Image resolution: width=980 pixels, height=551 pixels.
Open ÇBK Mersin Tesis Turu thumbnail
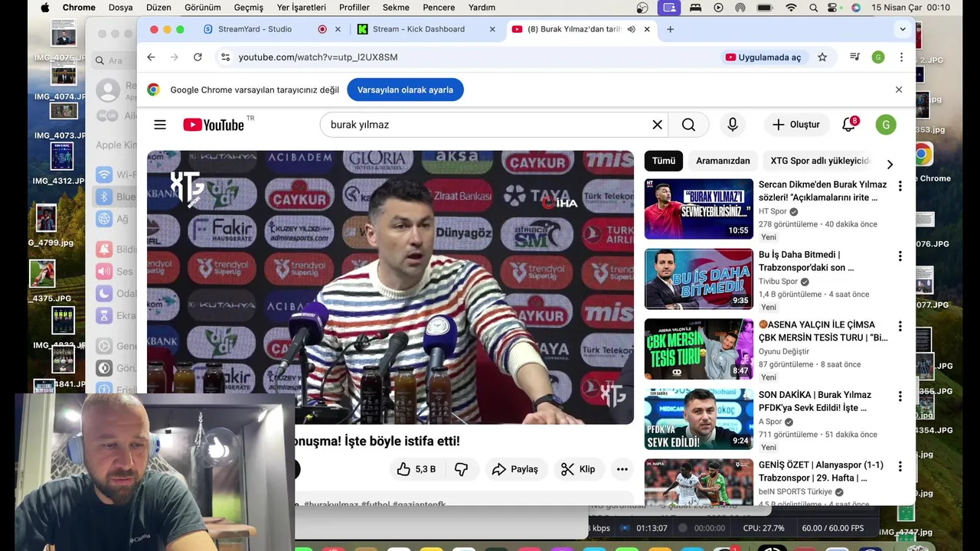(x=698, y=349)
